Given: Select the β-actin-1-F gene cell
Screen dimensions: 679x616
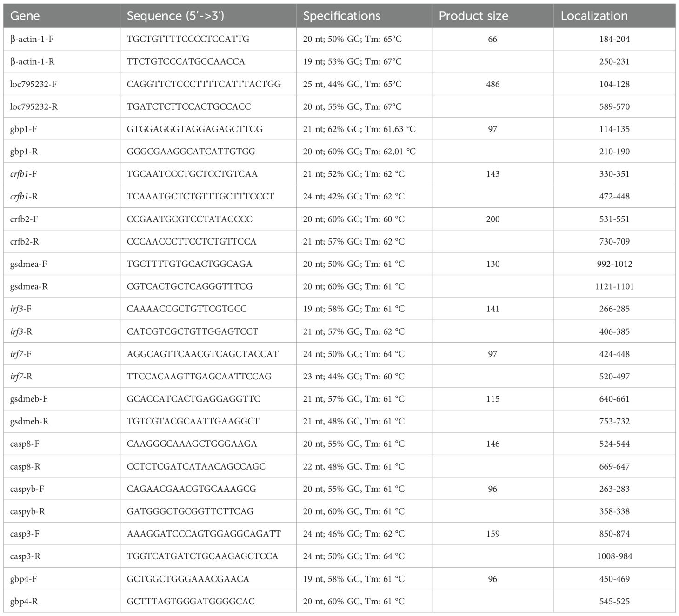Looking at the screenshot, I should (32, 39).
